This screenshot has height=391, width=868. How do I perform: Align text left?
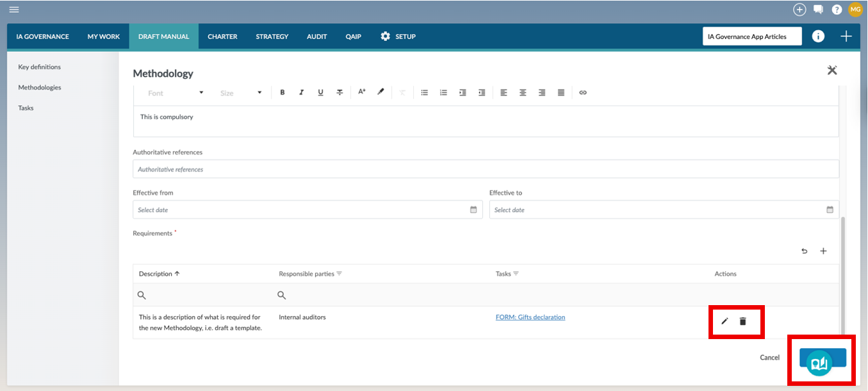pyautogui.click(x=504, y=92)
